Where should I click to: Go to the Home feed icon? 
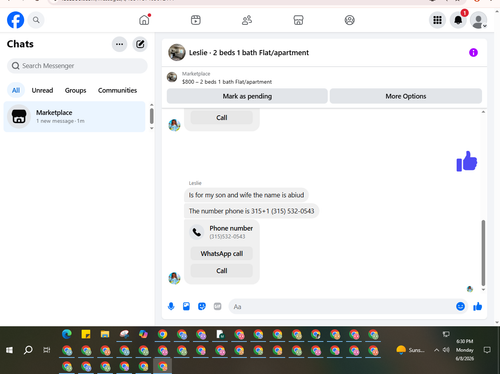point(144,20)
